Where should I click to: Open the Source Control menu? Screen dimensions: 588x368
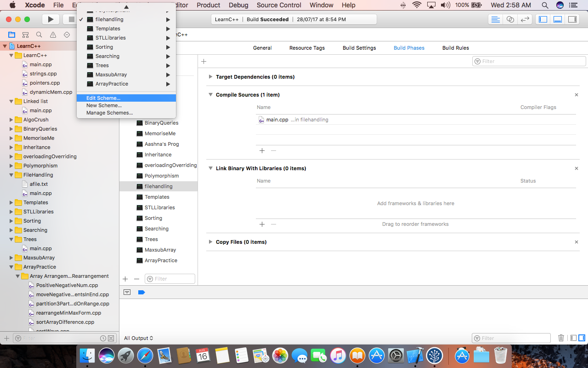279,5
